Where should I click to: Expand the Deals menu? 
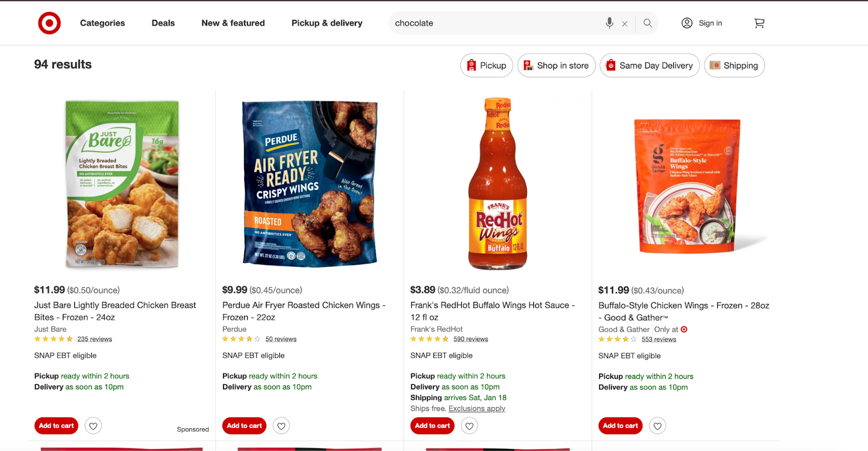coord(163,23)
